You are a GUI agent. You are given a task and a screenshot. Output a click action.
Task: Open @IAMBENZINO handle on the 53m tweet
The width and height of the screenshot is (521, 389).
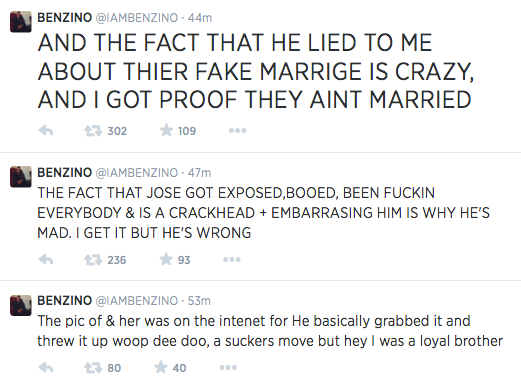coord(137,301)
